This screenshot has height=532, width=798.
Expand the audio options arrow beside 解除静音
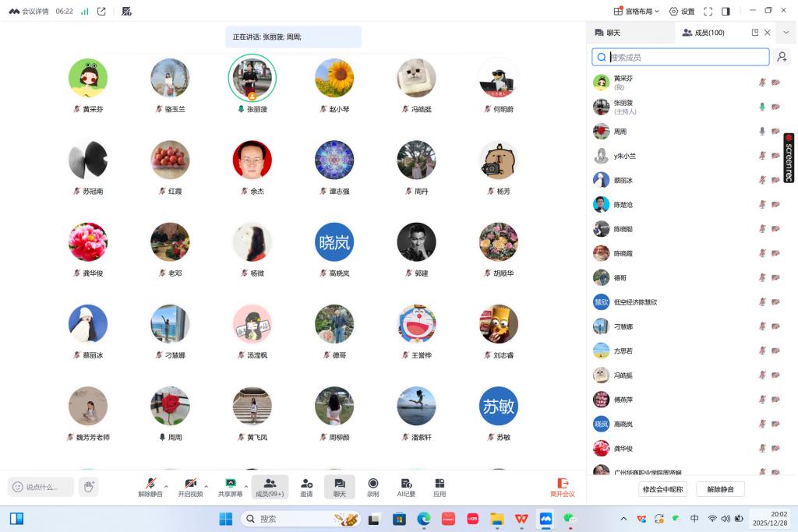point(166,486)
